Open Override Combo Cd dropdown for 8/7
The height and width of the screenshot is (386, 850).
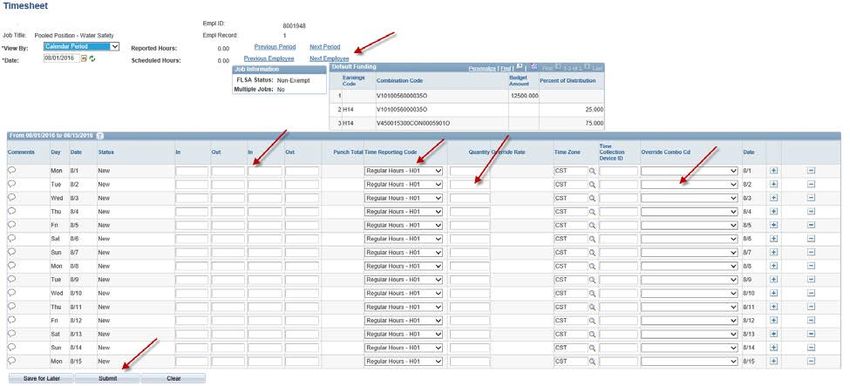click(690, 252)
